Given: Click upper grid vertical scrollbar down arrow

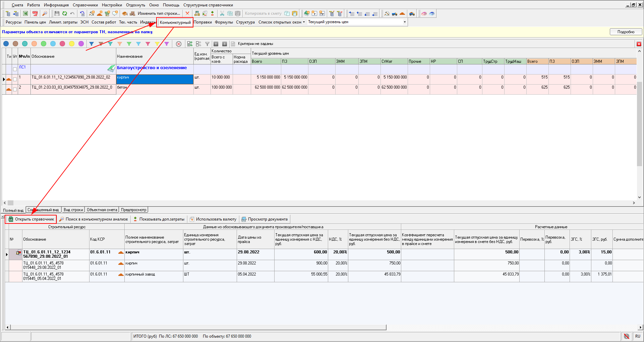Looking at the screenshot, I should click(640, 197).
